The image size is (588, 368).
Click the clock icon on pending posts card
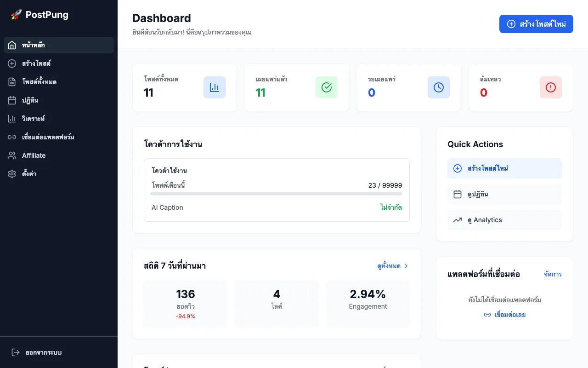coord(438,87)
